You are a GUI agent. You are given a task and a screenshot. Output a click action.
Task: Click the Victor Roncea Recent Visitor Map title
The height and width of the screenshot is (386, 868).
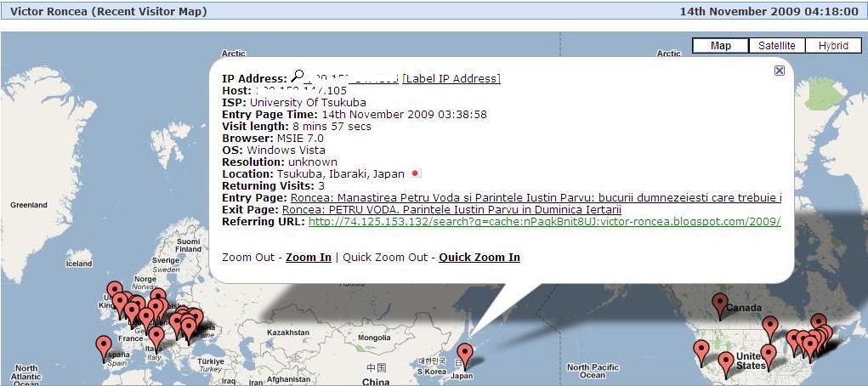pos(109,11)
